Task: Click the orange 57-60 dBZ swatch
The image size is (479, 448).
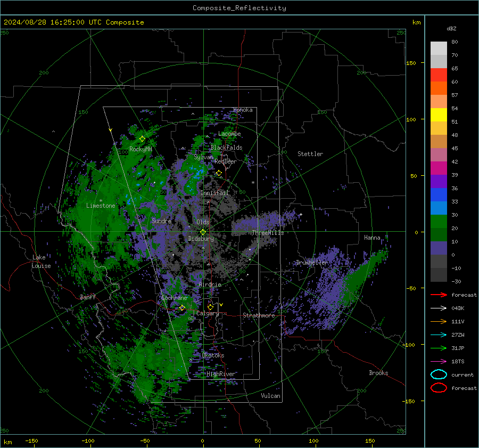Action: coord(439,88)
